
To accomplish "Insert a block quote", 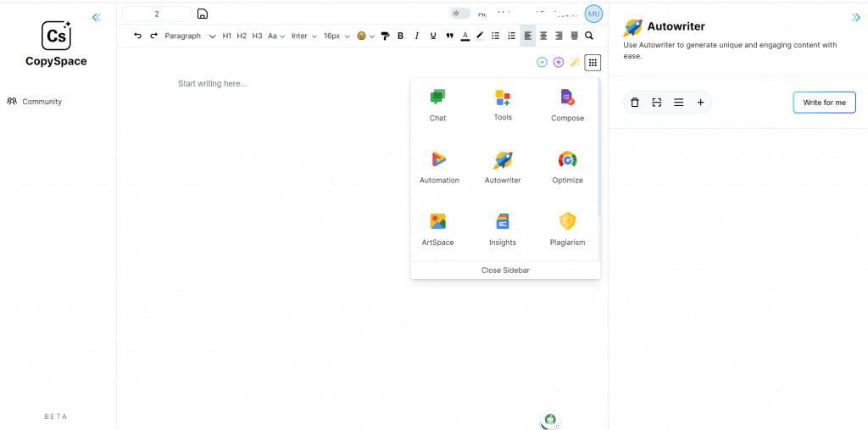I will (449, 36).
